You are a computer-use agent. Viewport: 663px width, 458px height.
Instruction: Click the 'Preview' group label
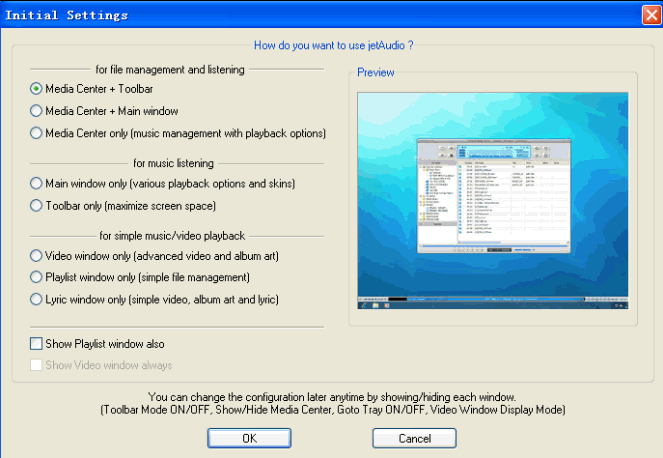(375, 72)
